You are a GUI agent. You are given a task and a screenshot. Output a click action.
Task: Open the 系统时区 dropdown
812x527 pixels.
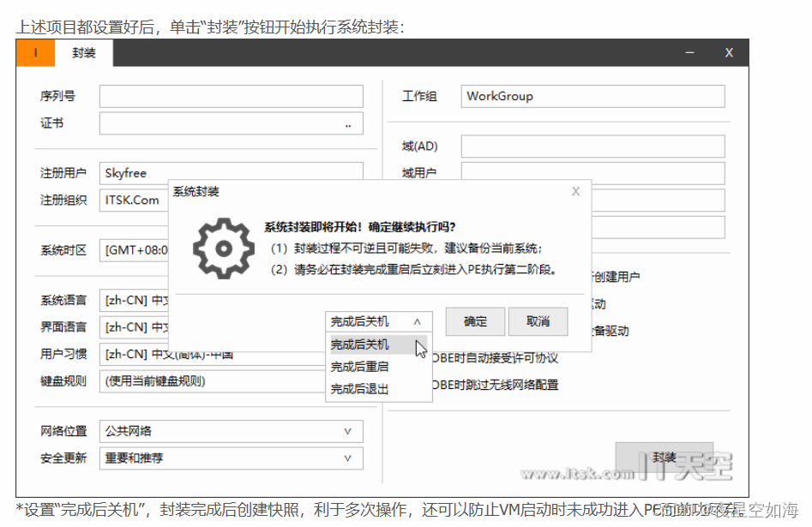135,250
